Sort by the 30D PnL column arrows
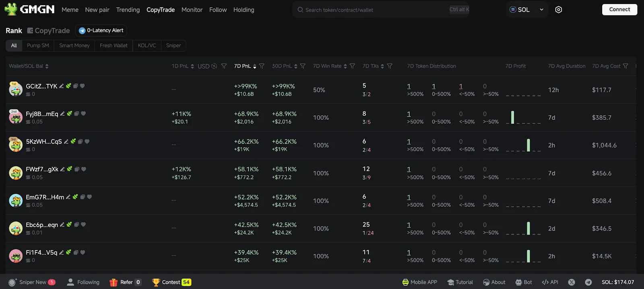The width and height of the screenshot is (644, 289). click(x=296, y=66)
